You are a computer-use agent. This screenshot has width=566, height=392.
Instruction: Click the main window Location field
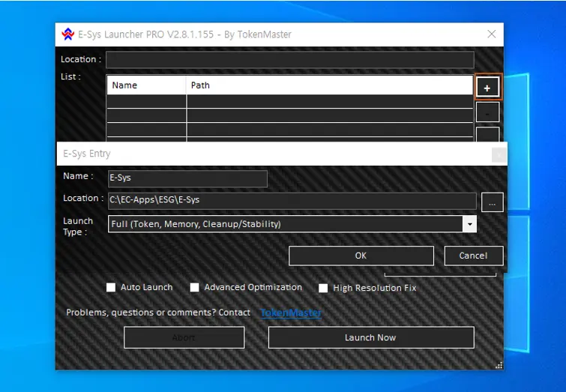point(290,59)
